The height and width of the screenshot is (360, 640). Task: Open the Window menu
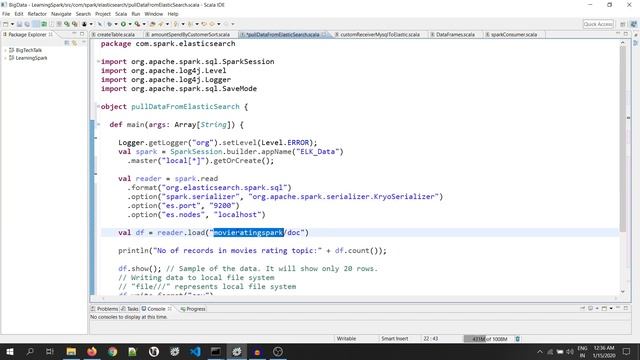click(x=153, y=14)
